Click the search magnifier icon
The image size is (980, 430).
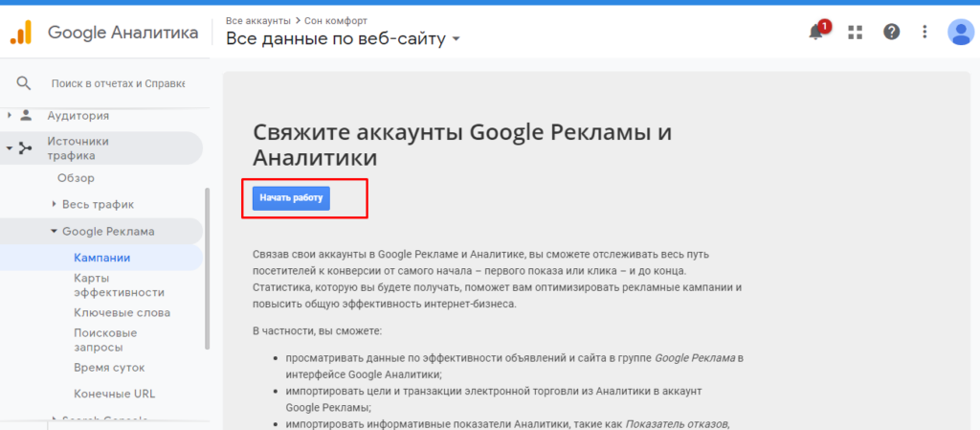click(x=23, y=83)
